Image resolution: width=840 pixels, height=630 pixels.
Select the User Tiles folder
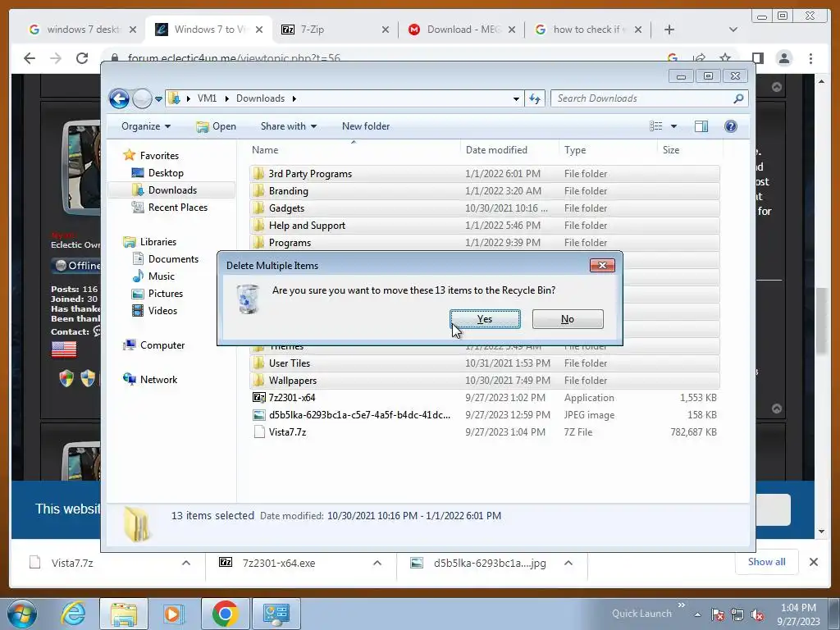click(484, 363)
